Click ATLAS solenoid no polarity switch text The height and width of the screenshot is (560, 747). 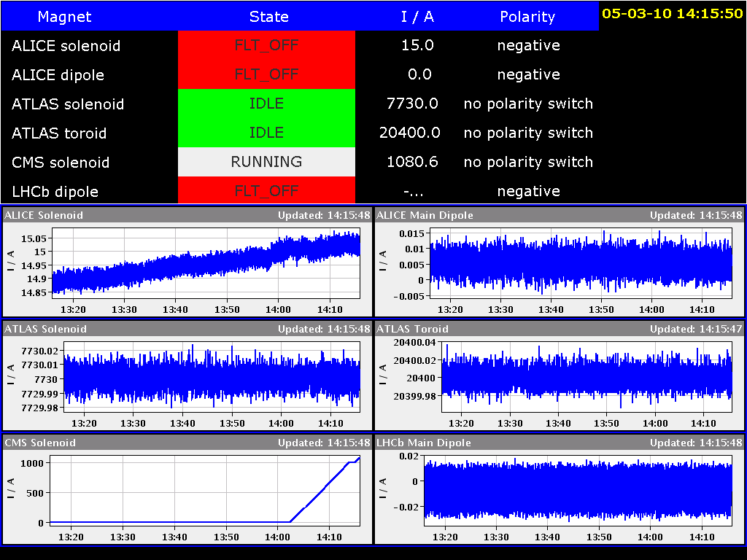[x=528, y=104]
